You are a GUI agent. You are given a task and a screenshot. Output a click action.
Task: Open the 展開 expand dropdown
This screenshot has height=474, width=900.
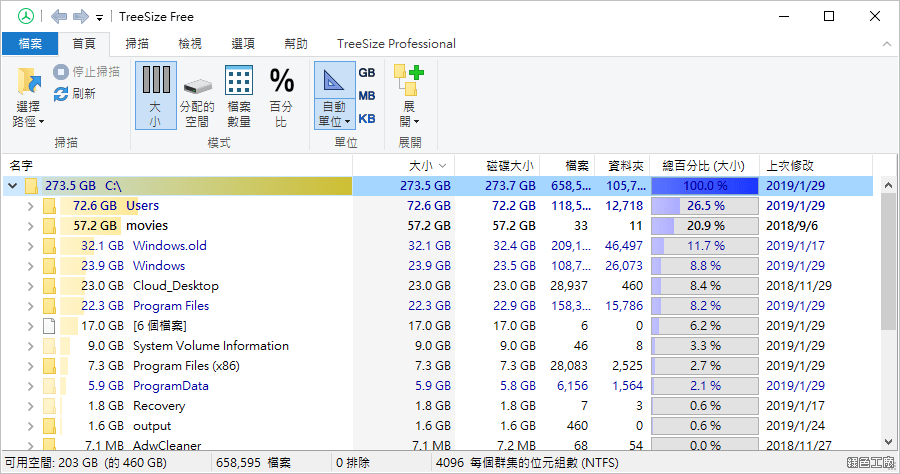pos(409,95)
